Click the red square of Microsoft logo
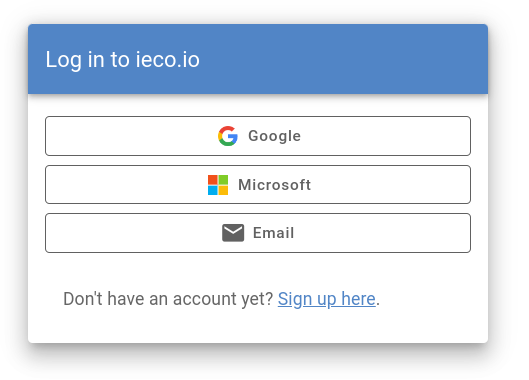Screen dimensions: 529x380 coord(213,180)
